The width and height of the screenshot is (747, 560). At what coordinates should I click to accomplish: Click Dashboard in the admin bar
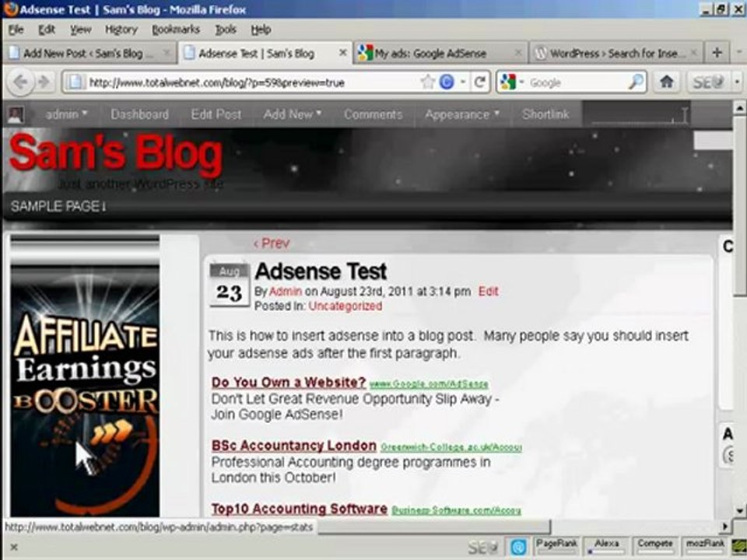(139, 114)
